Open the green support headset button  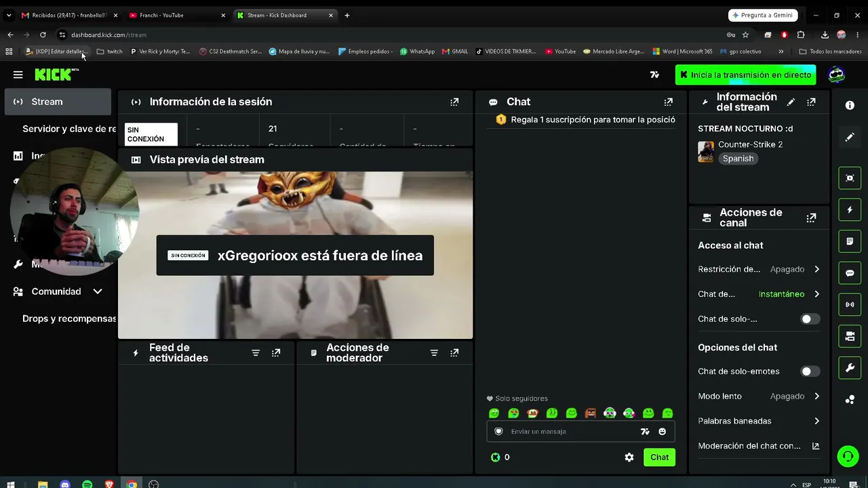click(x=848, y=456)
